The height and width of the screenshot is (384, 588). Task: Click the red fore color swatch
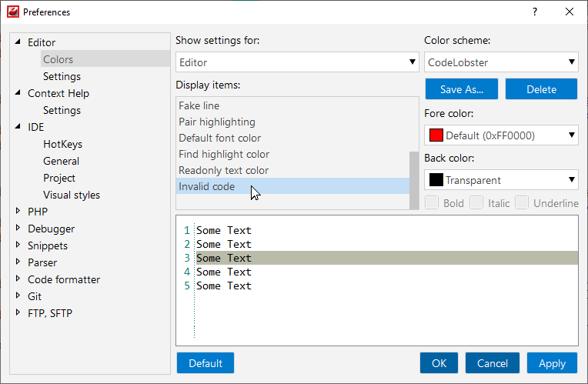[436, 135]
